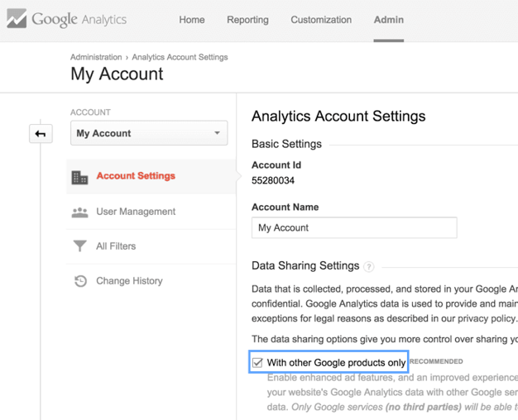Click the Account Settings building icon
The height and width of the screenshot is (420, 518).
click(79, 177)
